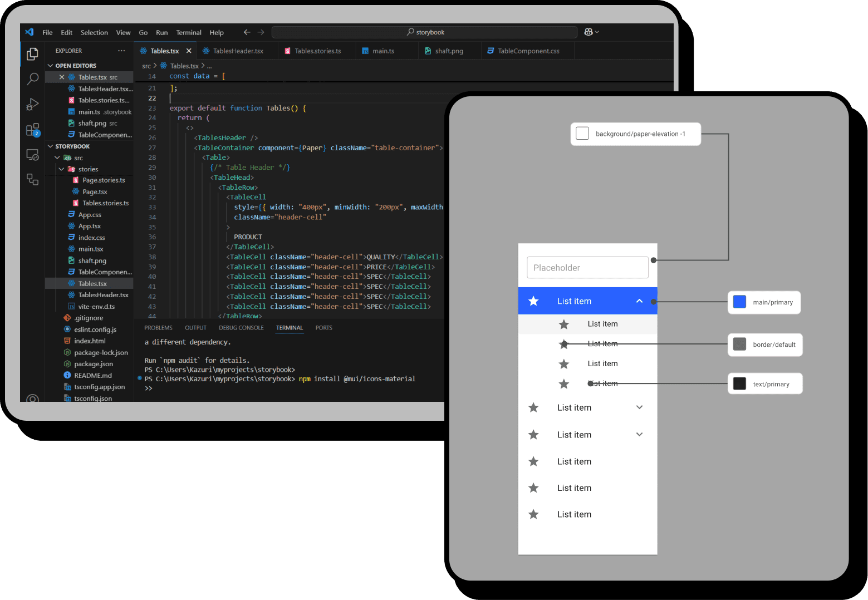Open the Help menu
868x600 pixels.
pyautogui.click(x=217, y=32)
